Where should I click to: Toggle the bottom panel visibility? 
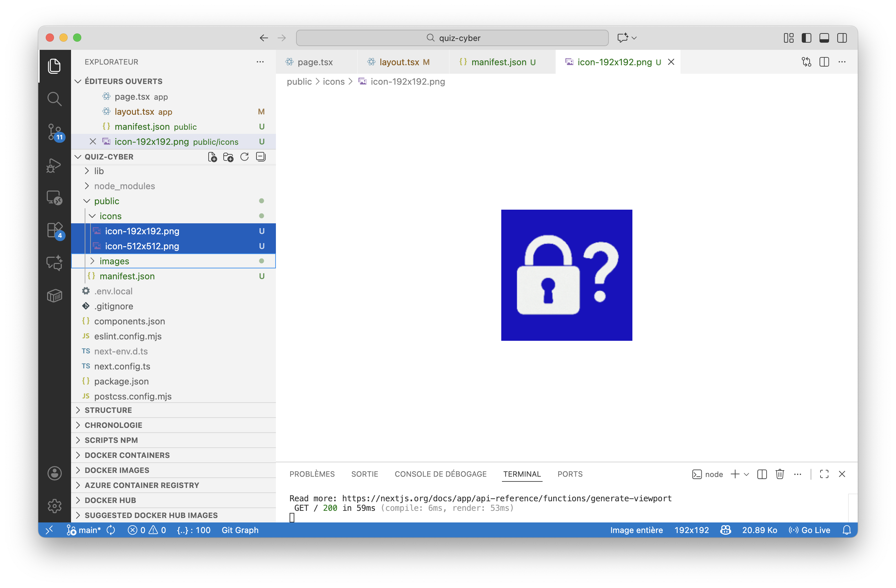click(824, 38)
